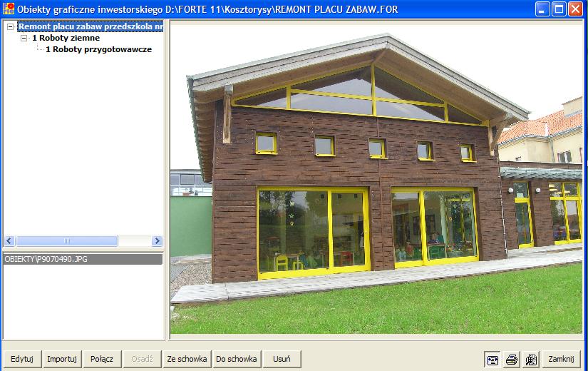Minimize the Obiekty graficzne window
The width and height of the screenshot is (588, 371).
(542, 9)
